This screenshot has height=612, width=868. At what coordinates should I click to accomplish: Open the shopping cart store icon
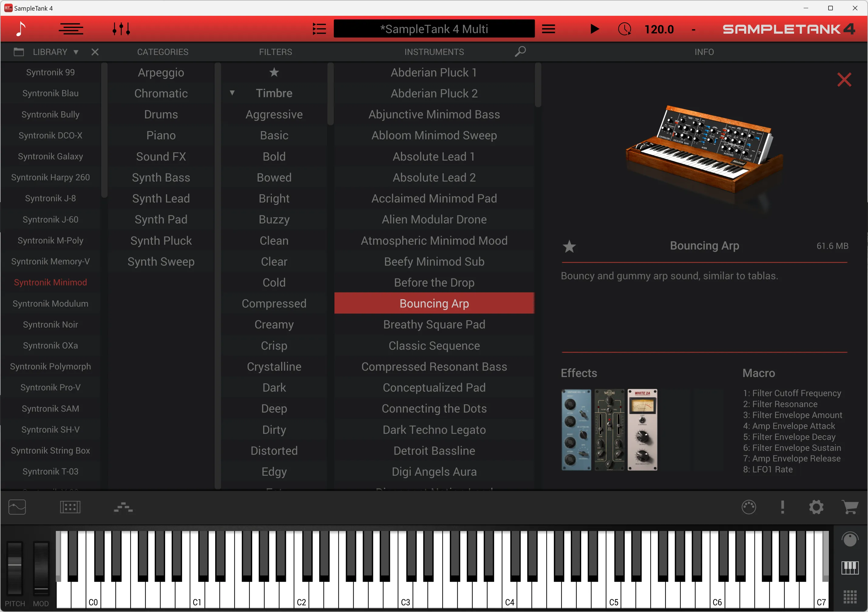click(x=849, y=507)
